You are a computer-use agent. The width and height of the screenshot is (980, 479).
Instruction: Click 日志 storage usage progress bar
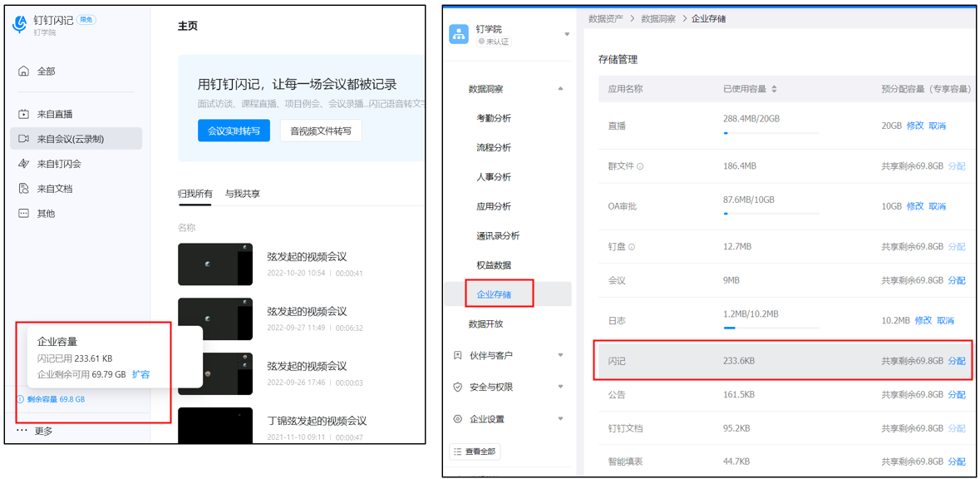(x=771, y=327)
